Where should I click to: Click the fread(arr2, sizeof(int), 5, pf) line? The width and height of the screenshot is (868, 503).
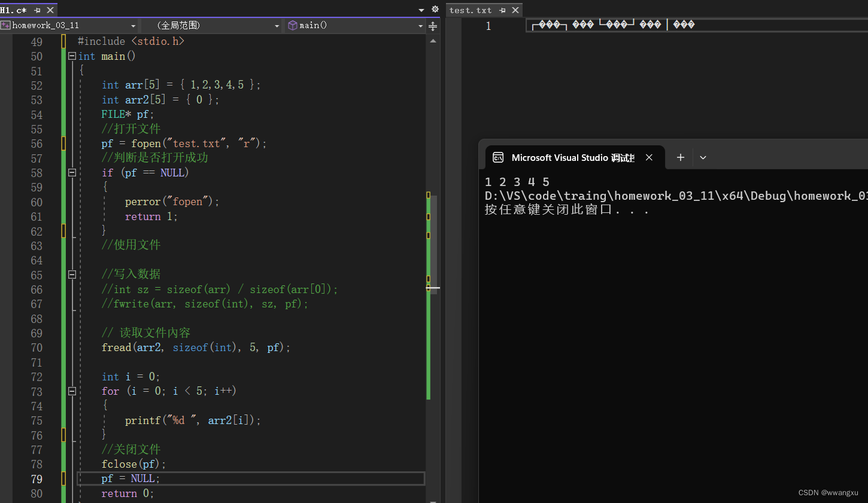point(196,347)
